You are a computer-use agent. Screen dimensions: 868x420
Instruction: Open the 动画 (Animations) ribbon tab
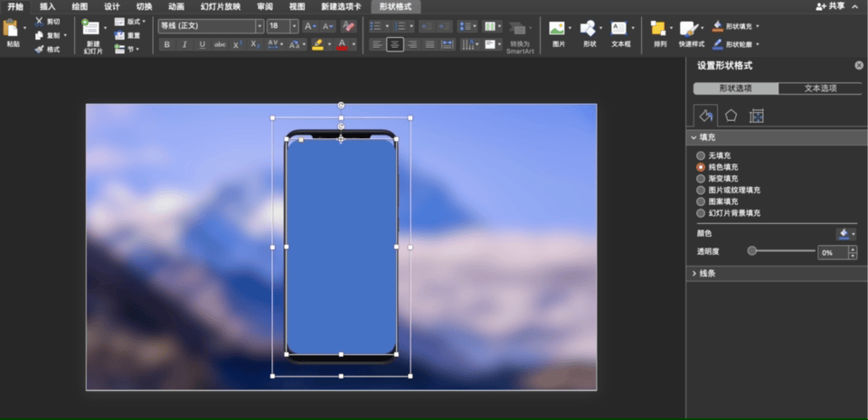coord(175,6)
